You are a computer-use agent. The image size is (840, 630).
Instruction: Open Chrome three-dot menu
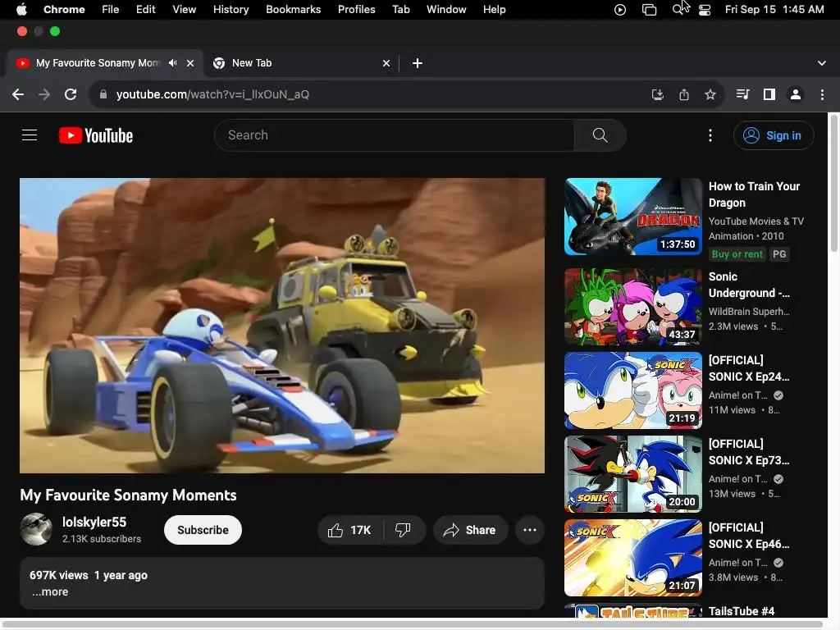point(822,94)
